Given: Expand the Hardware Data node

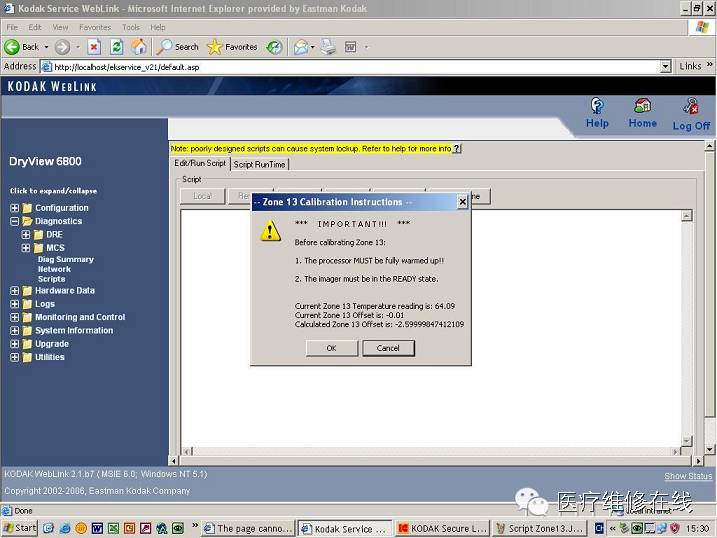Looking at the screenshot, I should (15, 291).
